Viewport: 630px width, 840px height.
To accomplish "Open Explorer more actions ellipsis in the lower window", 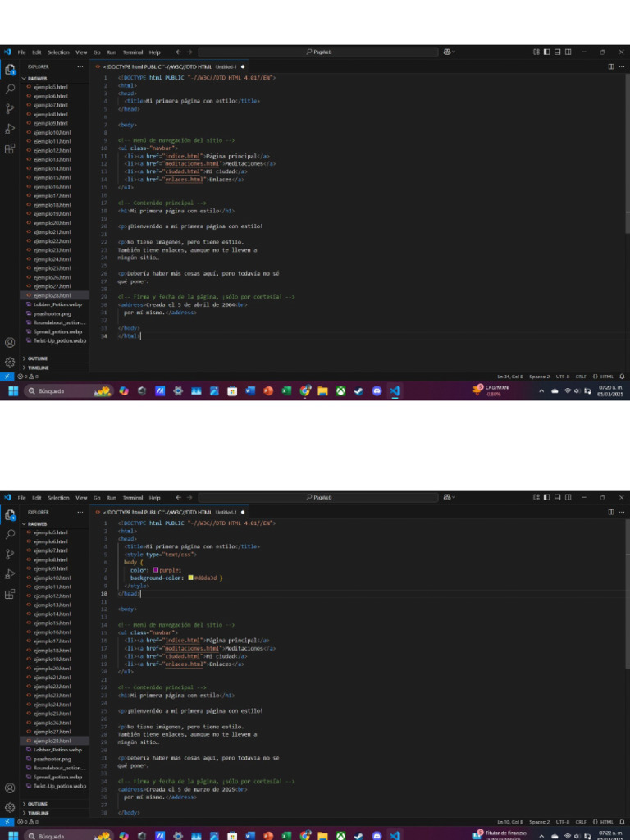I will point(80,512).
